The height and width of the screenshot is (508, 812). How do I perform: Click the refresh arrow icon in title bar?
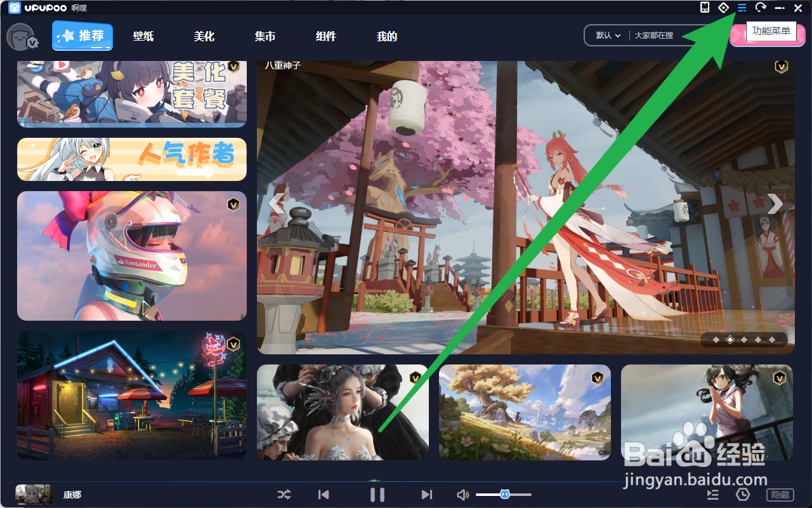(761, 8)
